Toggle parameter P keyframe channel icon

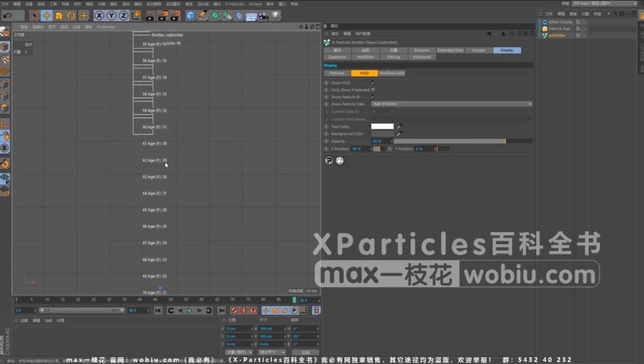tap(294, 311)
